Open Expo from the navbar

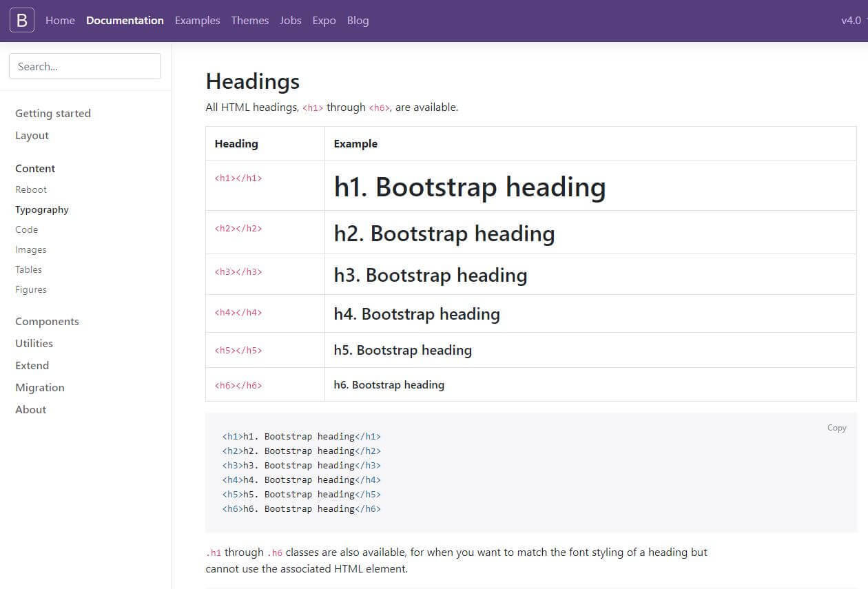(324, 21)
